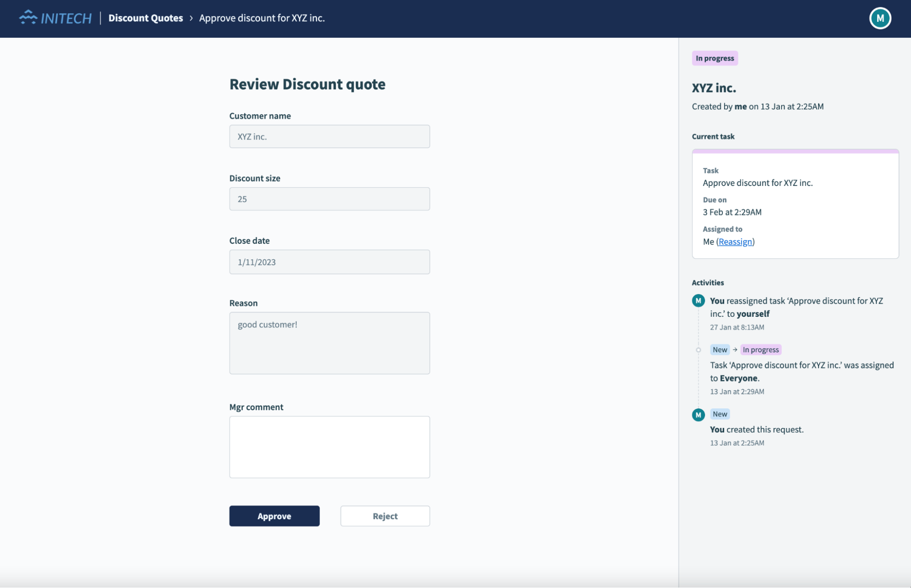The image size is (911, 588).
Task: Open the user avatar M menu
Action: (880, 18)
